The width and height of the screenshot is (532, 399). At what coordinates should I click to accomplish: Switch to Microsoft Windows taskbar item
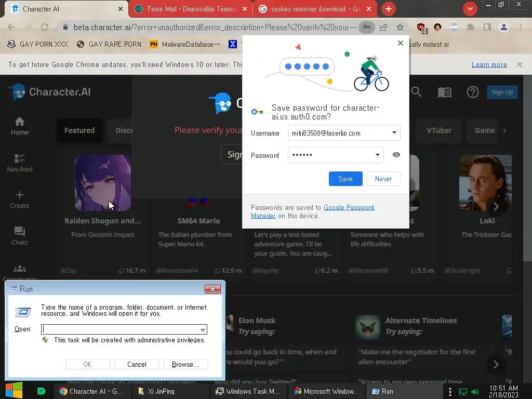tap(327, 391)
